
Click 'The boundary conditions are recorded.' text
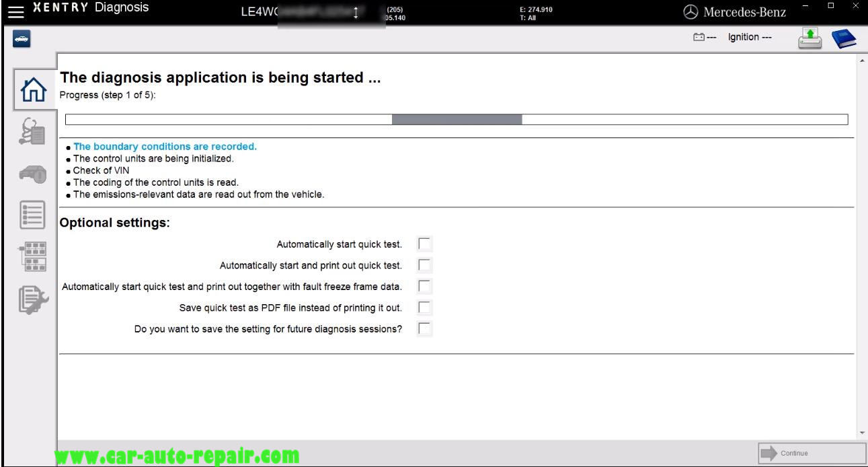coord(165,146)
